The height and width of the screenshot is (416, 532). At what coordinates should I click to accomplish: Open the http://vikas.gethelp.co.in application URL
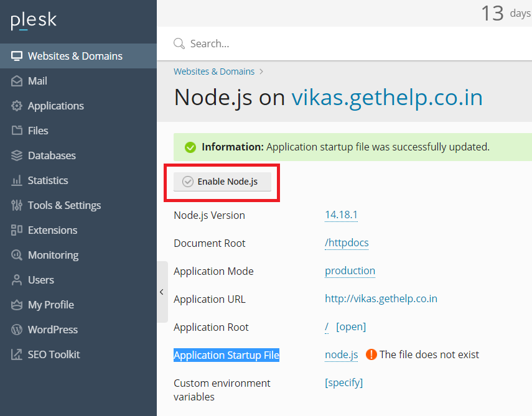pos(381,298)
